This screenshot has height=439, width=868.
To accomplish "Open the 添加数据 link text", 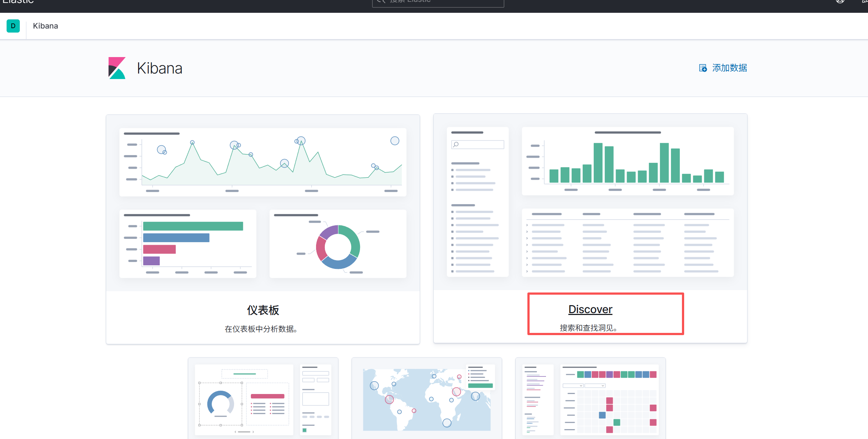I will pyautogui.click(x=729, y=68).
